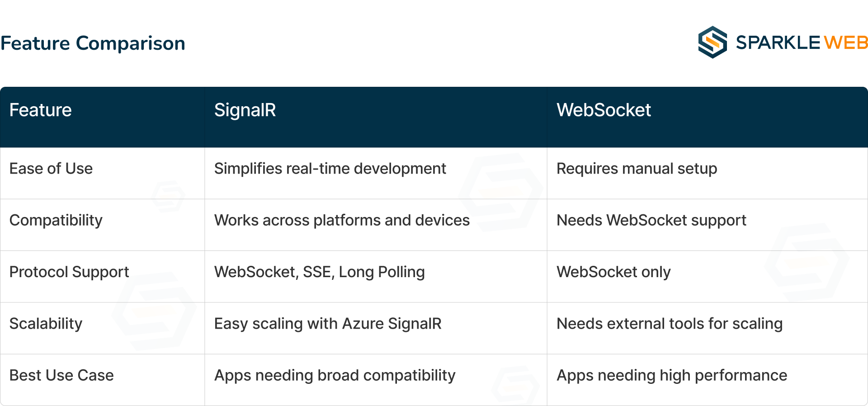Click 'Apps needing high performance' cell

[672, 375]
